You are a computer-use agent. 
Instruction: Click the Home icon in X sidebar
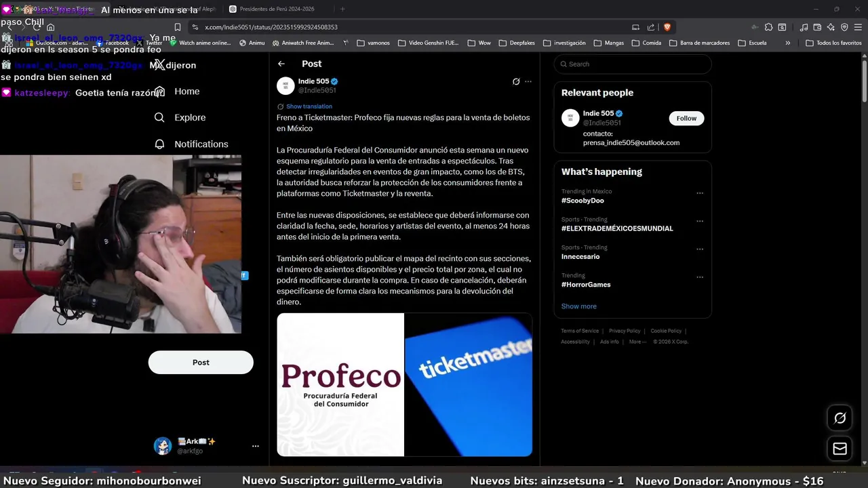(x=159, y=91)
